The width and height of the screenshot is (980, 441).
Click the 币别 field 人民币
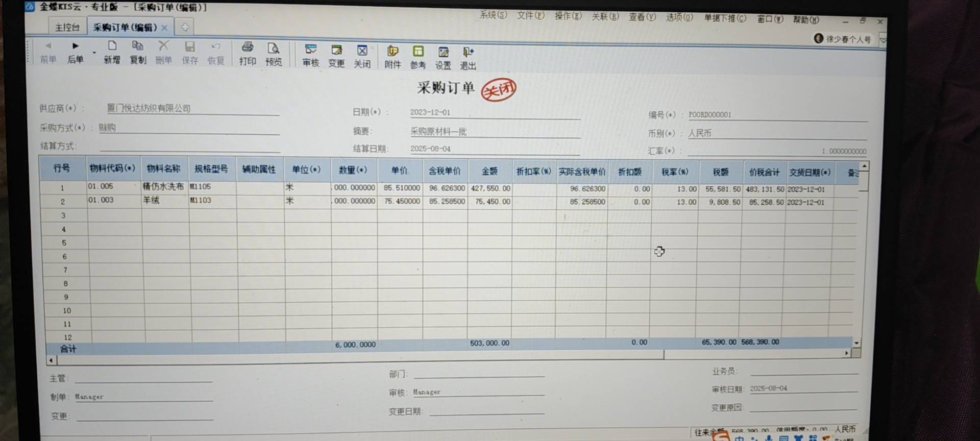(777, 134)
